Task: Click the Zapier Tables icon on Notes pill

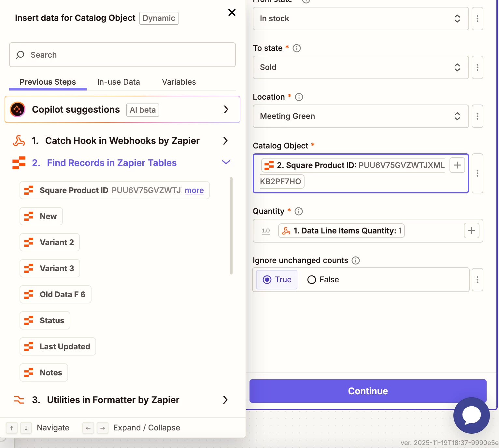Action: pyautogui.click(x=29, y=372)
